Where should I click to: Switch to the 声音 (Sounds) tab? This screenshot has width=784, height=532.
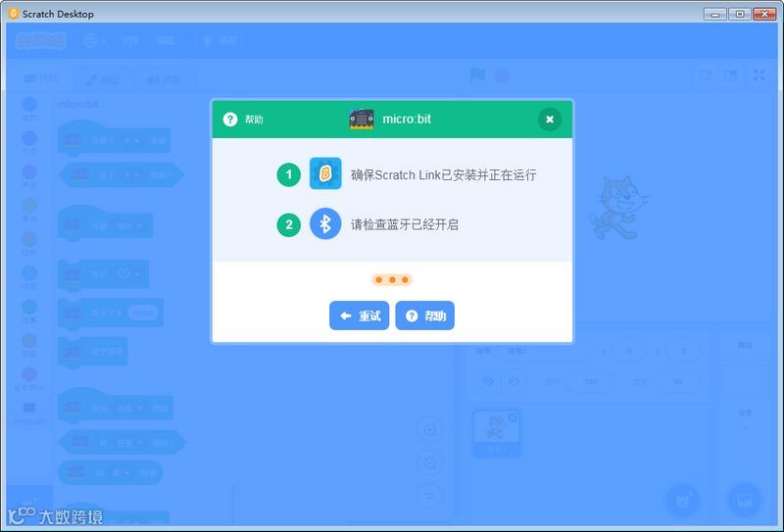click(163, 79)
